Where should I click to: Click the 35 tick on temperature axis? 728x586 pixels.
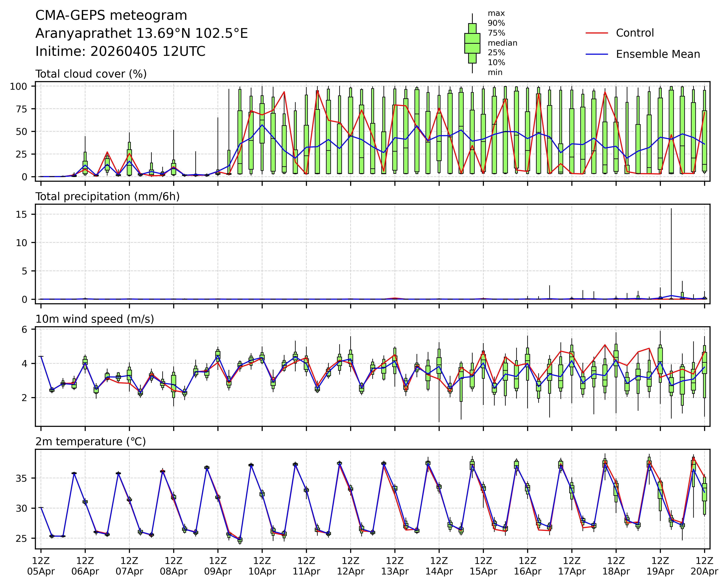[x=21, y=478]
